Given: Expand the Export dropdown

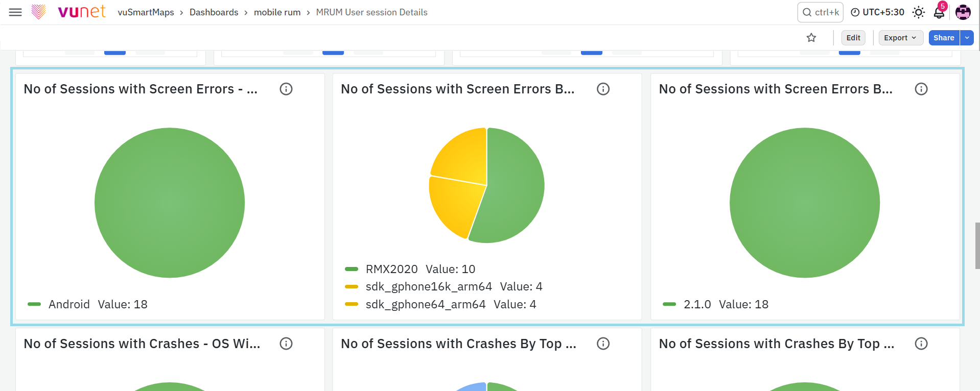Looking at the screenshot, I should (901, 38).
